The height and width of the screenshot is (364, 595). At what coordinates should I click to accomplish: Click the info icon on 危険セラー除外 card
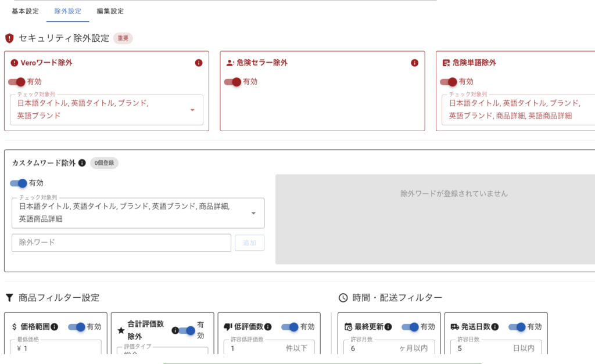tap(414, 63)
